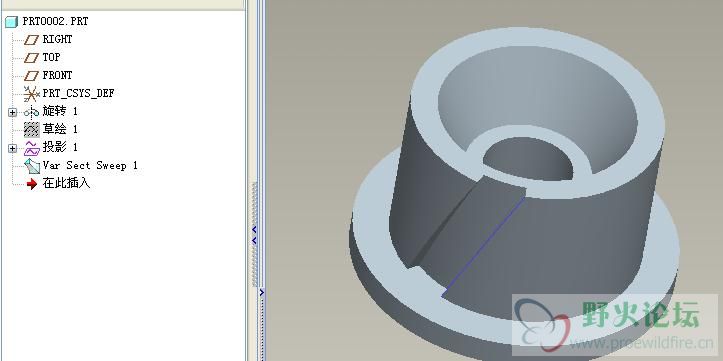Viewport: 723px width, 361px height.
Task: Click the 草绘 1 sketch feature icon
Action: tap(31, 130)
